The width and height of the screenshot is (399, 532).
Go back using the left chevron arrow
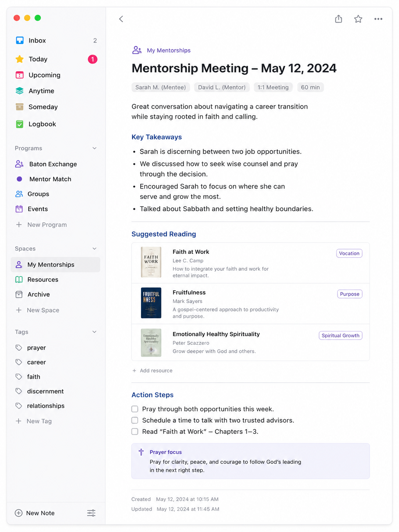pos(121,19)
